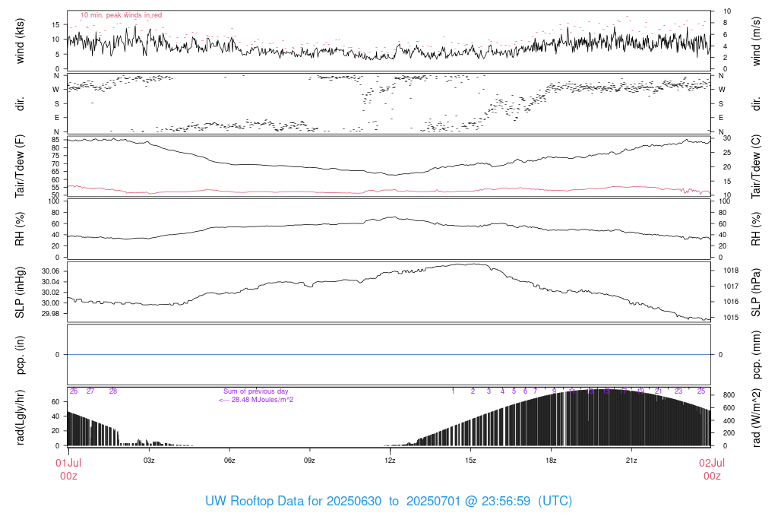Image resolution: width=778 pixels, height=532 pixels.
Task: Click the "wind (m/s)" axis label
Action: pos(756,41)
